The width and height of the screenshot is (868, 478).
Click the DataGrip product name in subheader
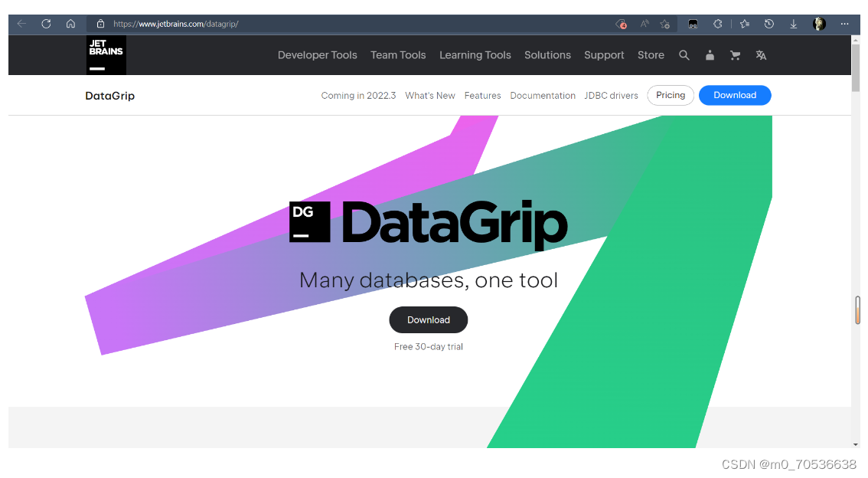pyautogui.click(x=109, y=96)
